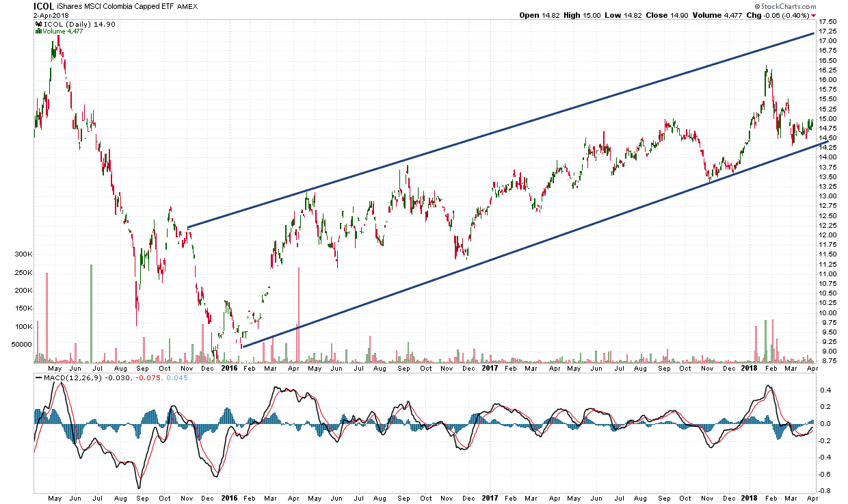Click the 100K volume axis label
This screenshot has height=504, width=848.
(x=23, y=327)
